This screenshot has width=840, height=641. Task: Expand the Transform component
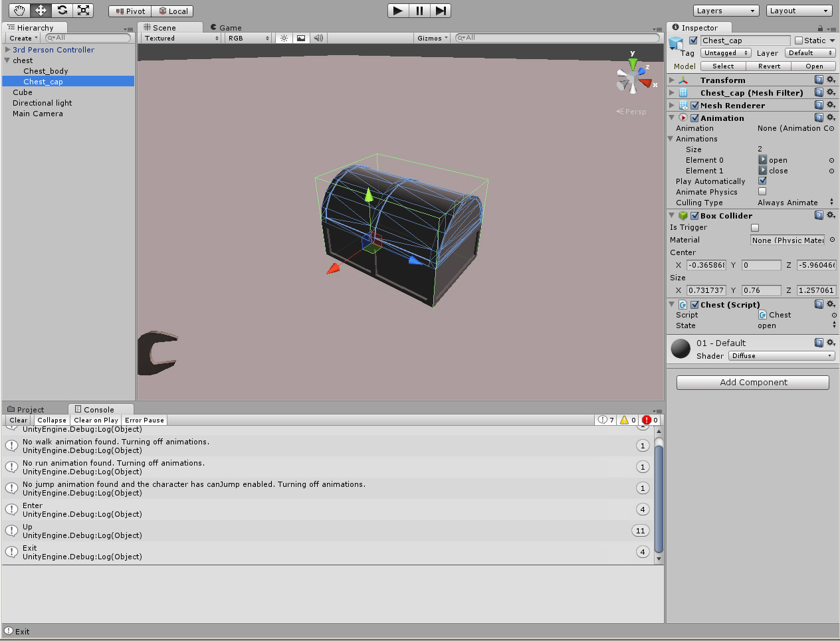point(672,80)
